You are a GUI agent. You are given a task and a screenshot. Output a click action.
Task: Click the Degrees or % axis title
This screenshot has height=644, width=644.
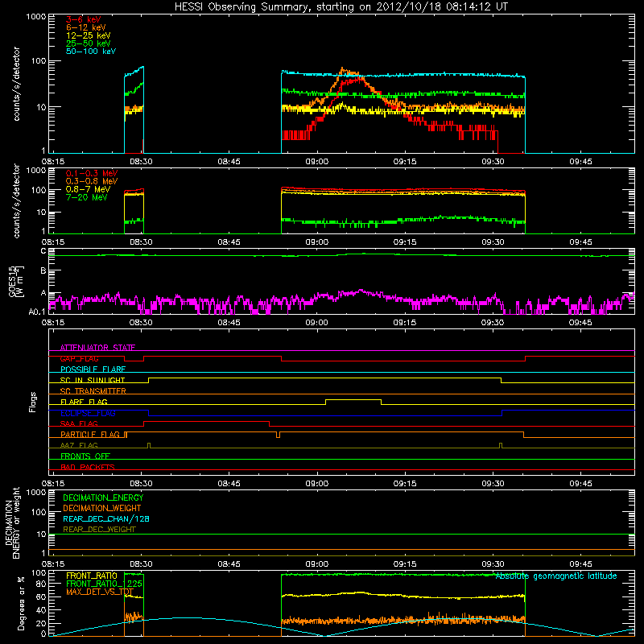(21, 603)
